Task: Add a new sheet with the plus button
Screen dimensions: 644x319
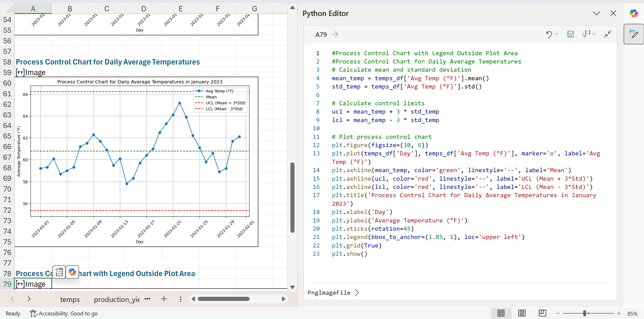Action: 164,299
